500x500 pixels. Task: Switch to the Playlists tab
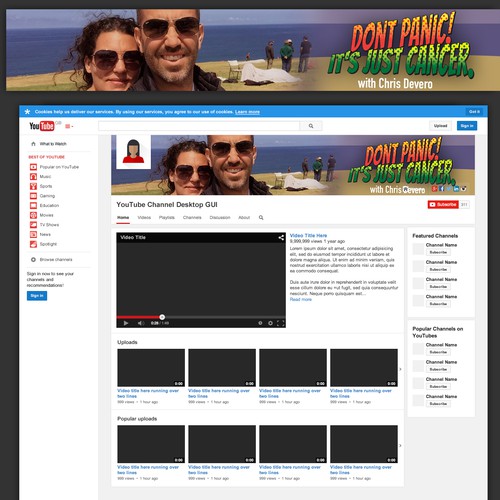click(x=167, y=217)
